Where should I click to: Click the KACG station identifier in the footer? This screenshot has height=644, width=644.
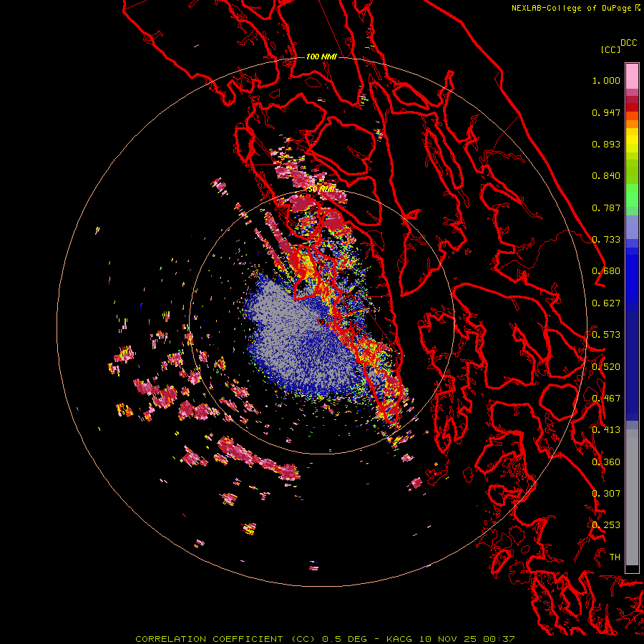tap(399, 639)
